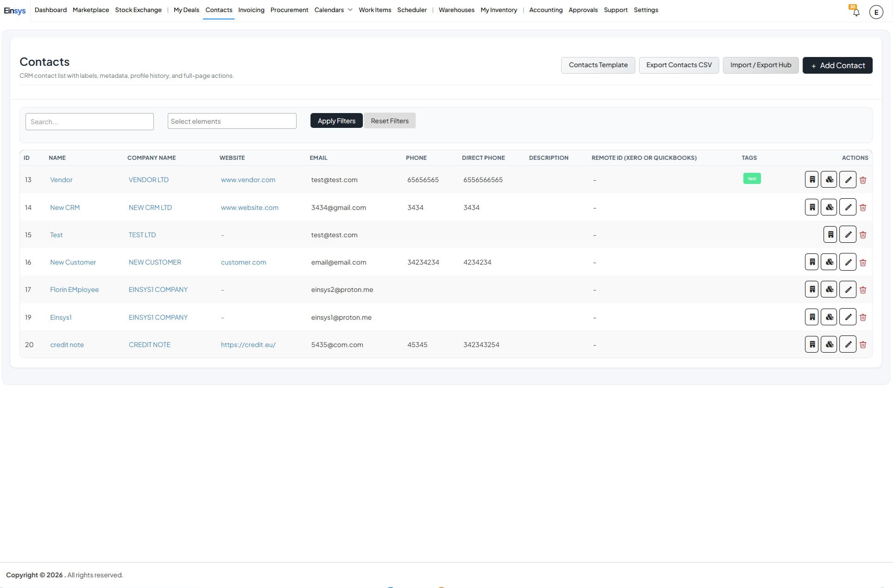The width and height of the screenshot is (893, 588).
Task: Click pencil icon for Florin EMployee
Action: (848, 290)
